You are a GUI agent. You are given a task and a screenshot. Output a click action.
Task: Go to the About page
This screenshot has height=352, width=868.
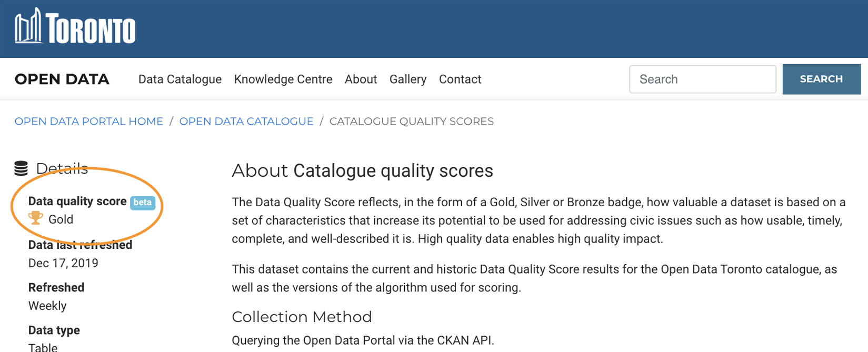361,79
